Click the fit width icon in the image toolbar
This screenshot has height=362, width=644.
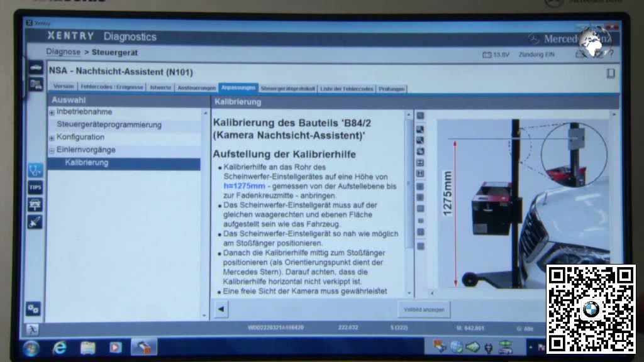pyautogui.click(x=420, y=163)
